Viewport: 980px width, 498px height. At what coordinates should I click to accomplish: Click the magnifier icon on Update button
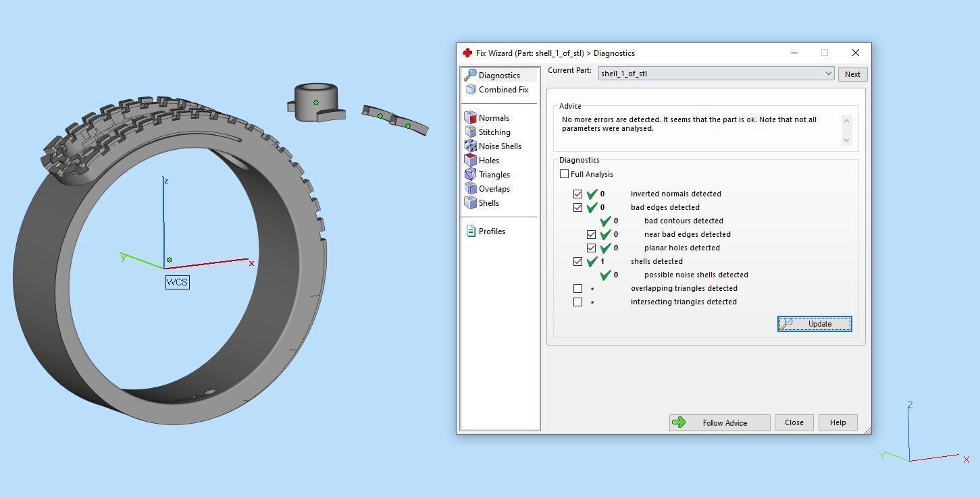[787, 324]
